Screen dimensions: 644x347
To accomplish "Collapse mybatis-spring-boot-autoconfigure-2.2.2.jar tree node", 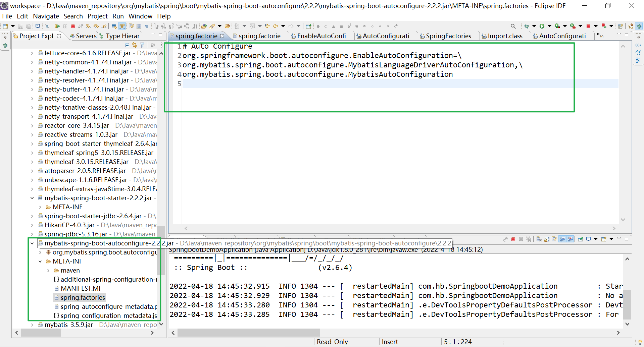I will (x=32, y=243).
